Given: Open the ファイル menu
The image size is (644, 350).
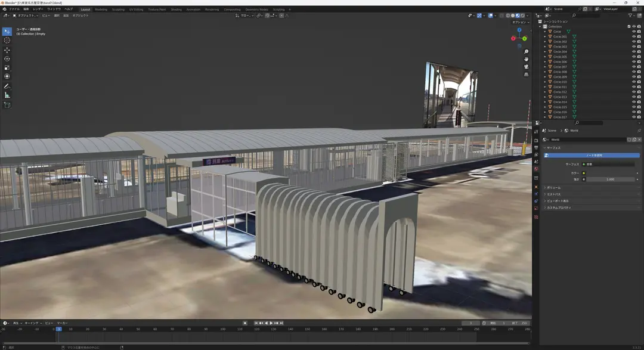Looking at the screenshot, I should (14, 9).
